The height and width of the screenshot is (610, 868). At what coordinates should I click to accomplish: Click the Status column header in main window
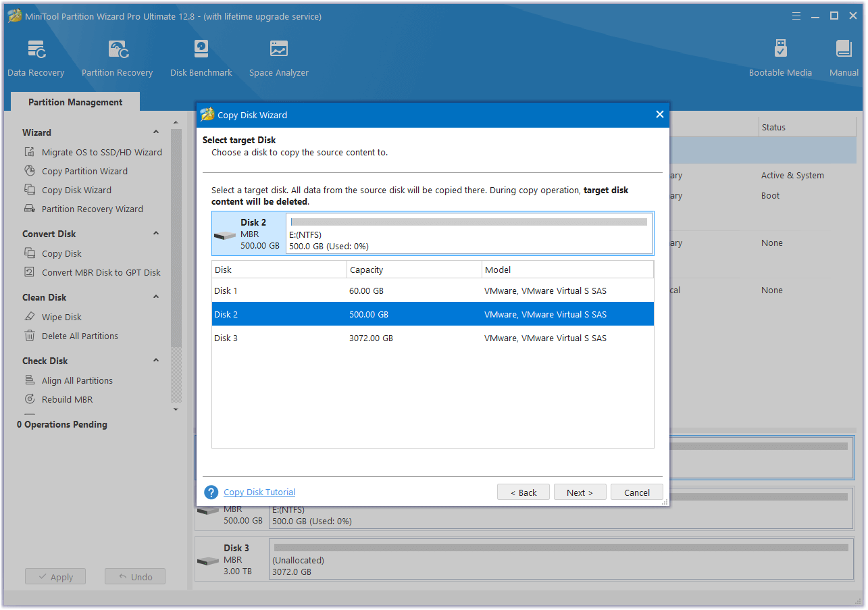(x=807, y=127)
